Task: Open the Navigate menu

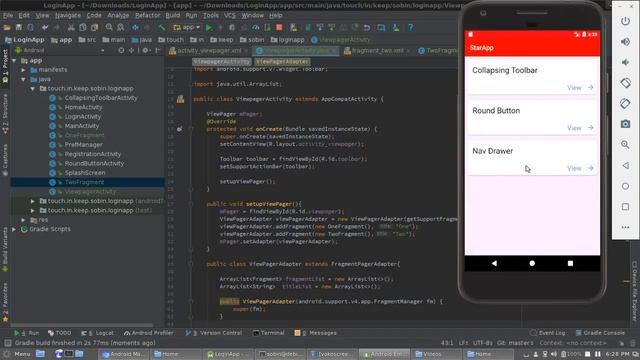Action: 68,16
